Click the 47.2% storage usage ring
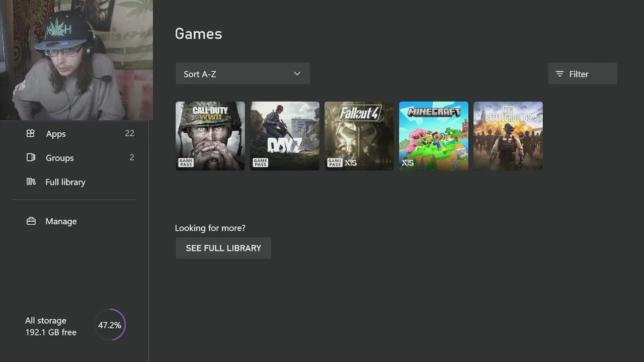This screenshot has height=362, width=644. point(110,325)
